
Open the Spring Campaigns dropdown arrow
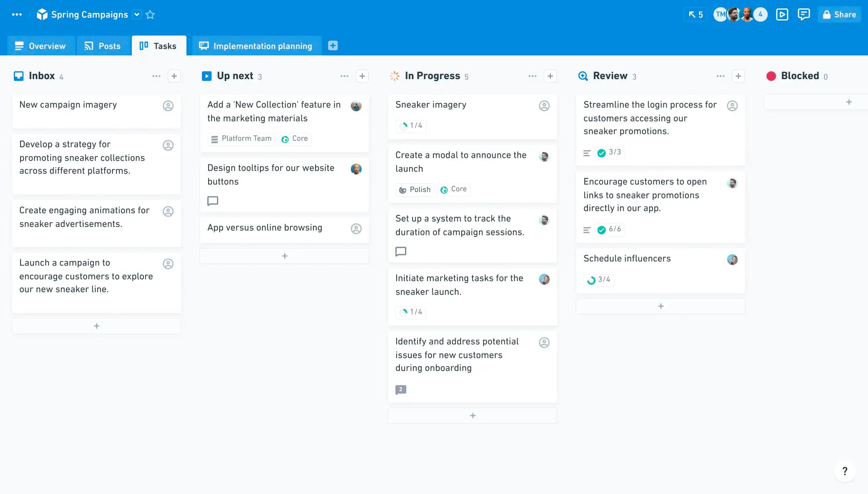(x=137, y=15)
